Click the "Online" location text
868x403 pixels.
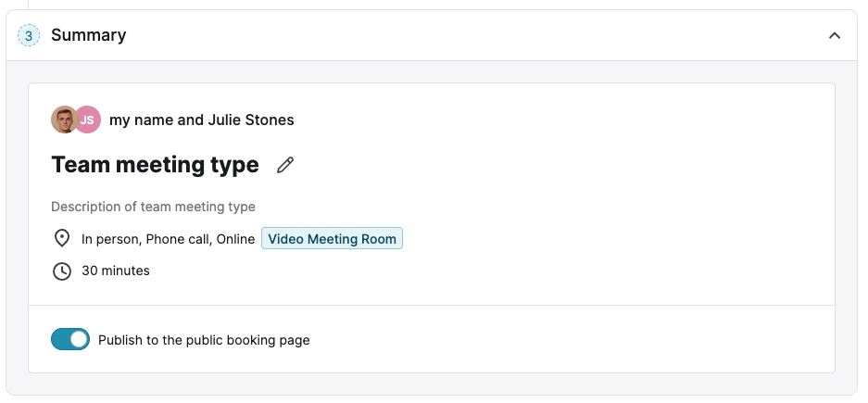tap(235, 239)
